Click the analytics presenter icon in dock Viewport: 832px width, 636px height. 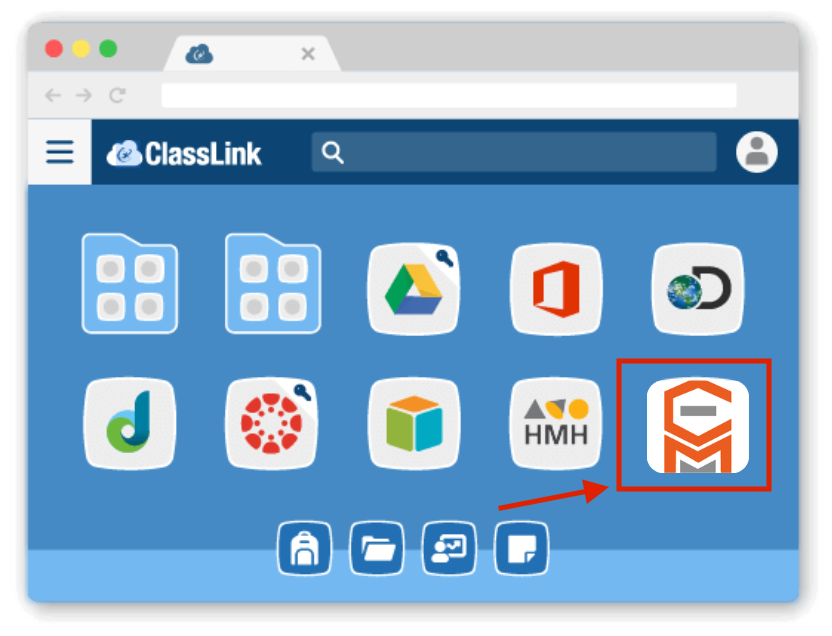tap(449, 548)
